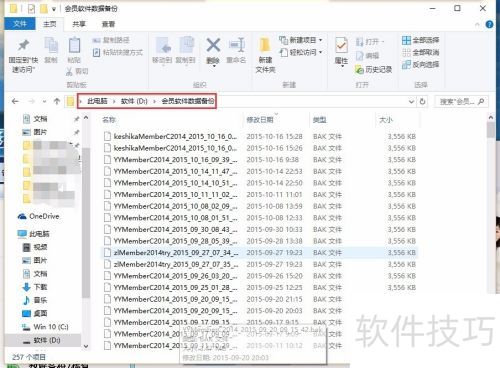
Task: Open the Properties (属性) checkmark icon
Action: click(x=341, y=46)
